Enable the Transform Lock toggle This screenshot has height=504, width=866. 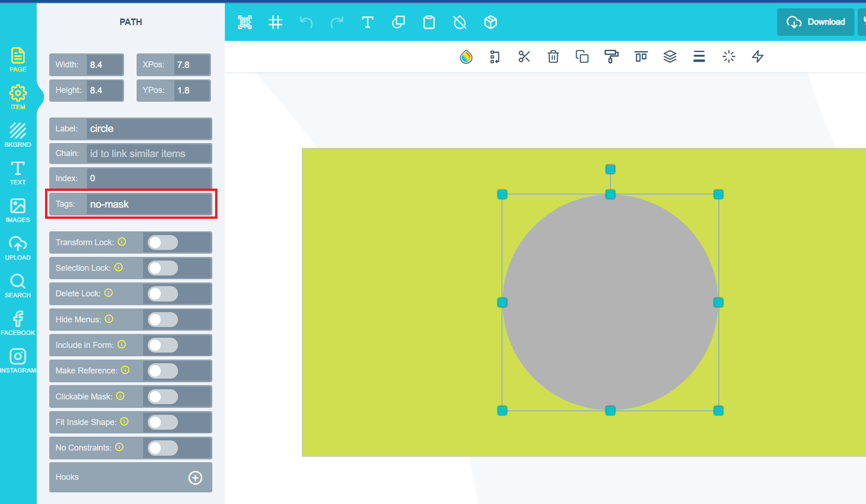[x=163, y=242]
